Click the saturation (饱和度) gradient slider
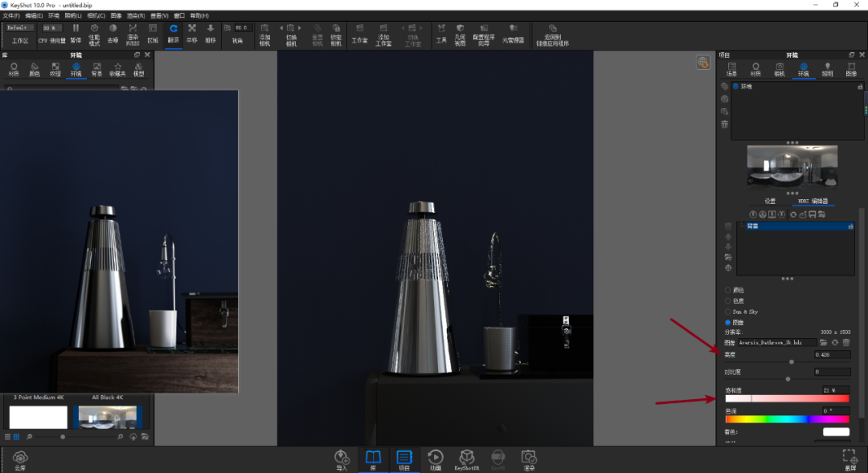This screenshot has height=473, width=868. 787,398
